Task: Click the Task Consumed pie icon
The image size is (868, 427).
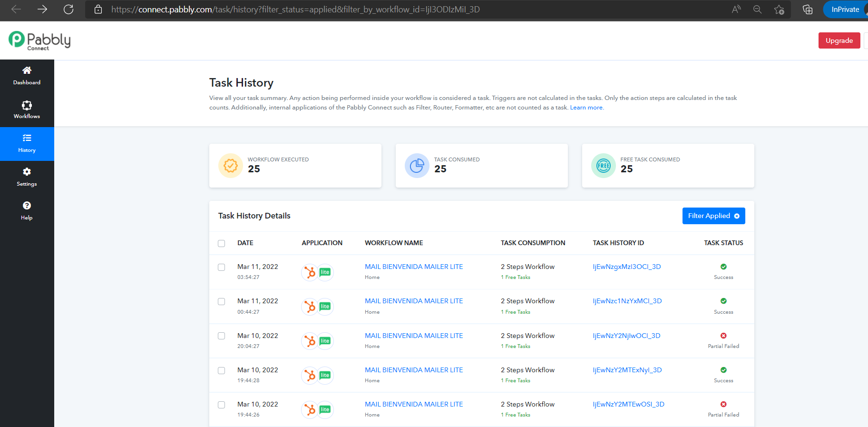Action: pyautogui.click(x=417, y=166)
